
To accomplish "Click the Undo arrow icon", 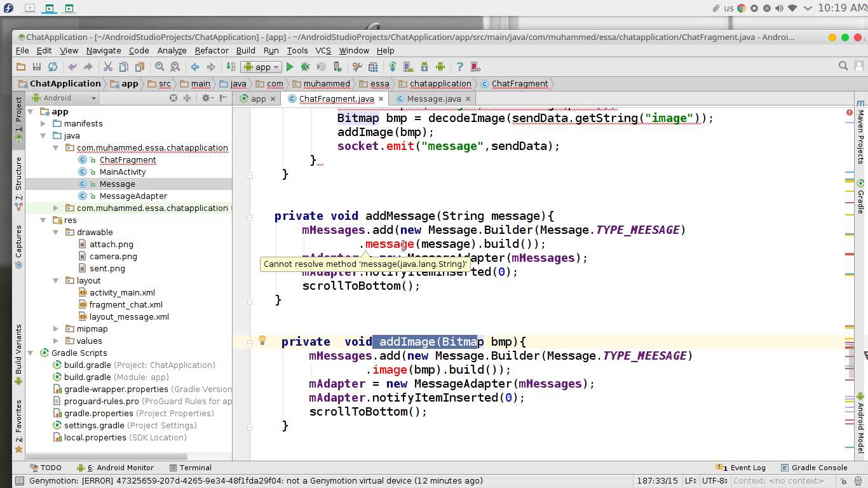I will 73,66.
